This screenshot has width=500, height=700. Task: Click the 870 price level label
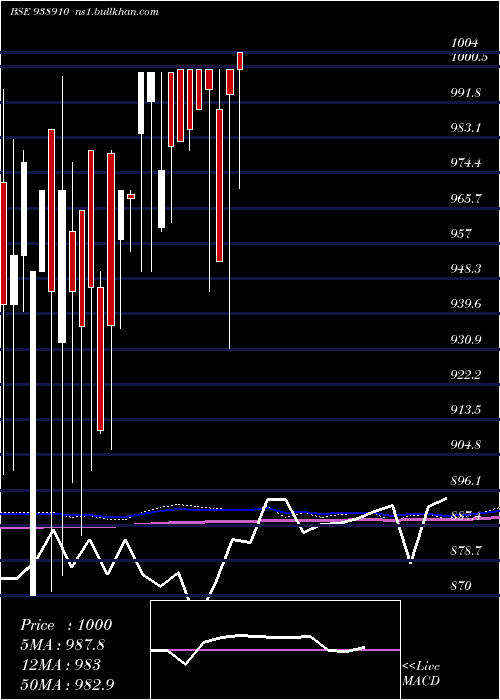click(x=461, y=585)
